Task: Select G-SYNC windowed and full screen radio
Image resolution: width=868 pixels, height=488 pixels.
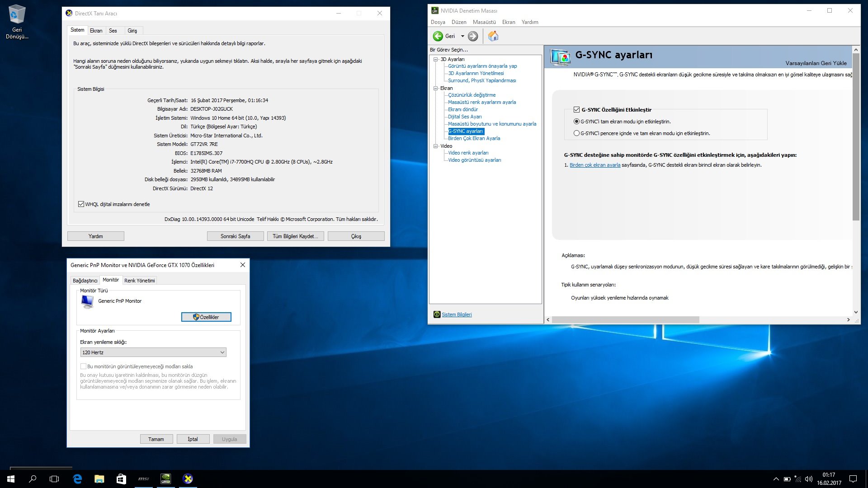Action: click(576, 133)
